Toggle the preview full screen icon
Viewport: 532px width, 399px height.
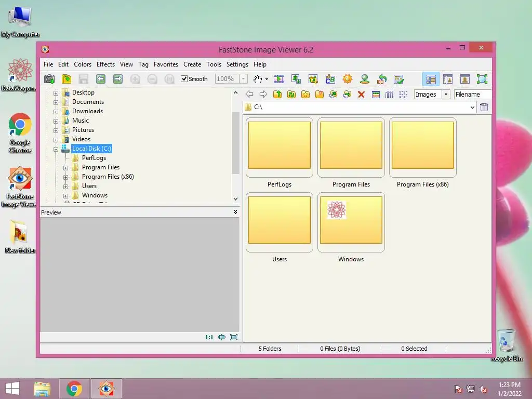point(234,337)
